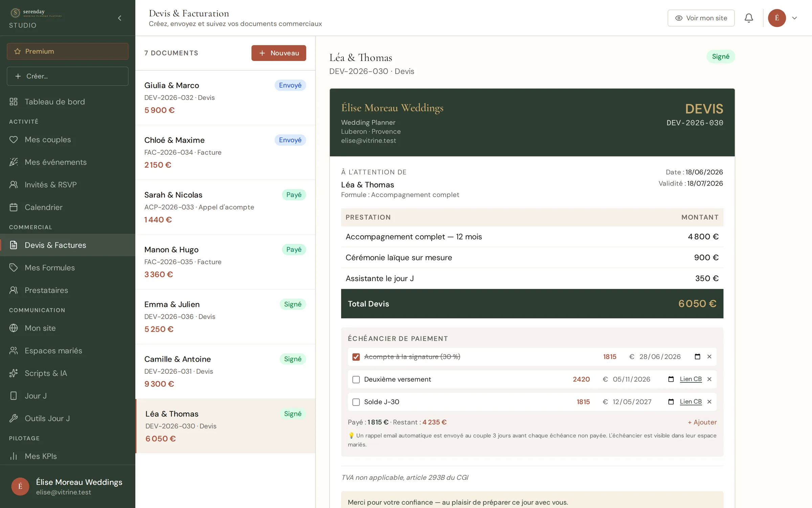
Task: Go to Jour J page
Action: pos(68,396)
